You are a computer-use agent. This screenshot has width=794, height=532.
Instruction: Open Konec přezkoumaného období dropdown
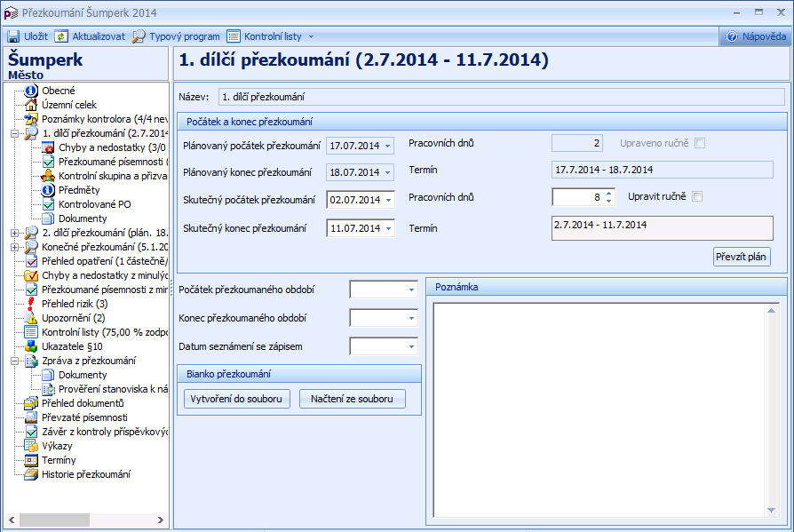[x=411, y=318]
